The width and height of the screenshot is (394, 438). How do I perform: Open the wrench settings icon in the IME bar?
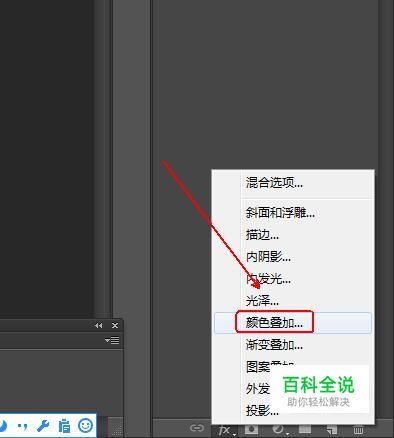[43, 425]
